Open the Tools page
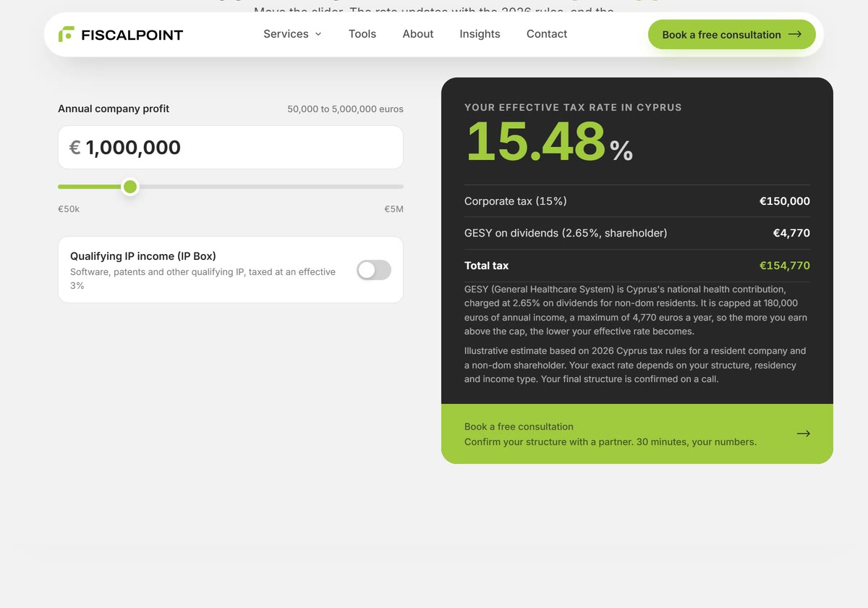The image size is (868, 608). [x=362, y=34]
